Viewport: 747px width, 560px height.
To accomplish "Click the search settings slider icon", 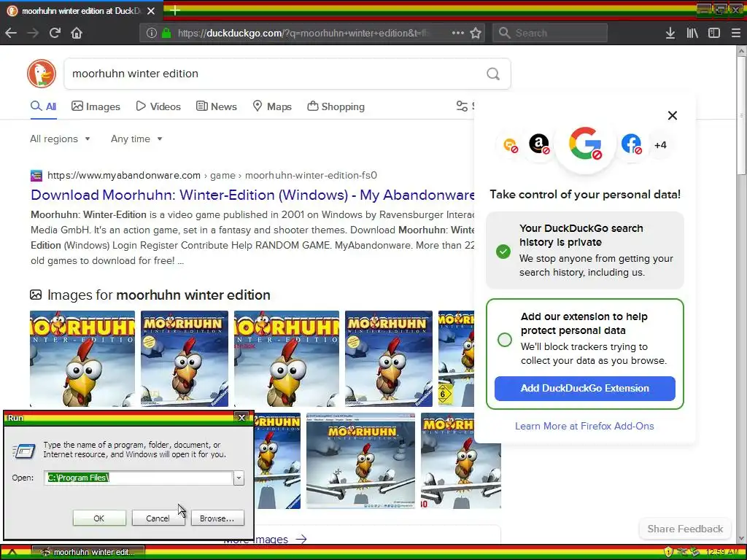I will (462, 106).
